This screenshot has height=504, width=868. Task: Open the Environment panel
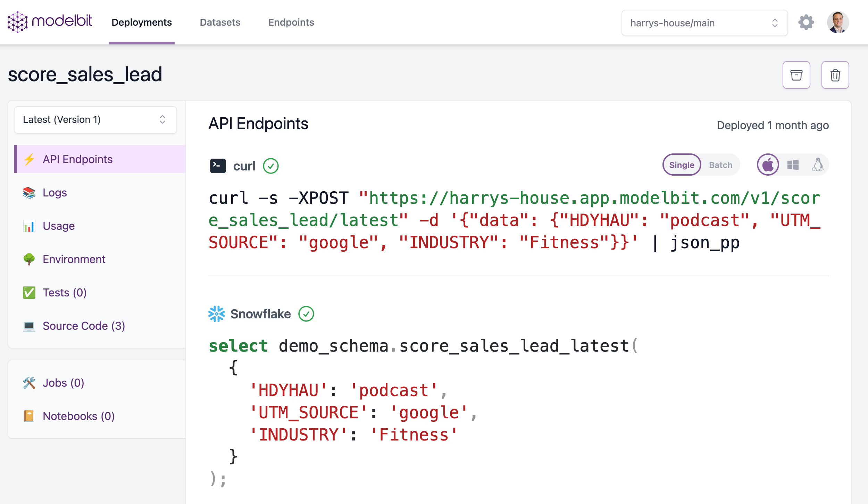(x=74, y=259)
